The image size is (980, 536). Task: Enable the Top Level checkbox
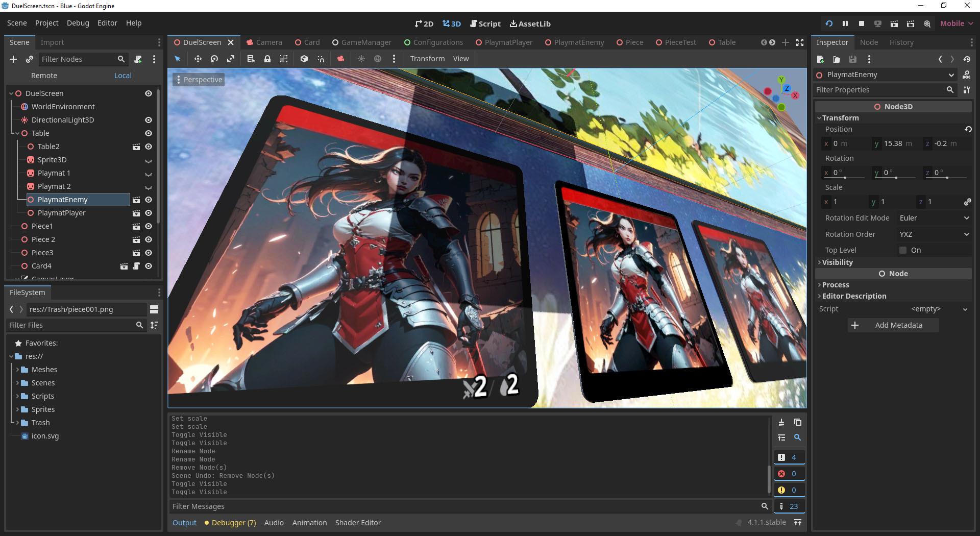pyautogui.click(x=903, y=250)
